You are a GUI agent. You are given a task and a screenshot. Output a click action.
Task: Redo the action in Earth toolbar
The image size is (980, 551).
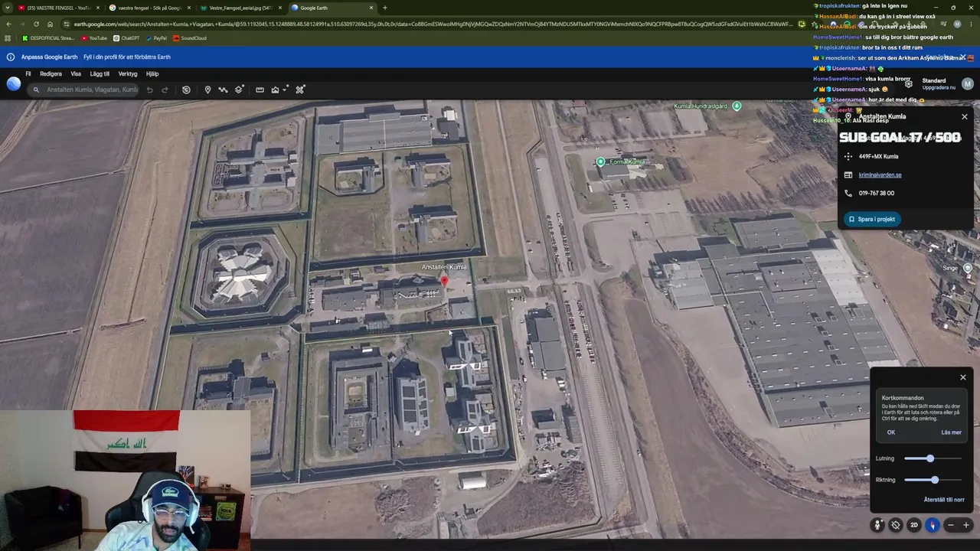(165, 90)
